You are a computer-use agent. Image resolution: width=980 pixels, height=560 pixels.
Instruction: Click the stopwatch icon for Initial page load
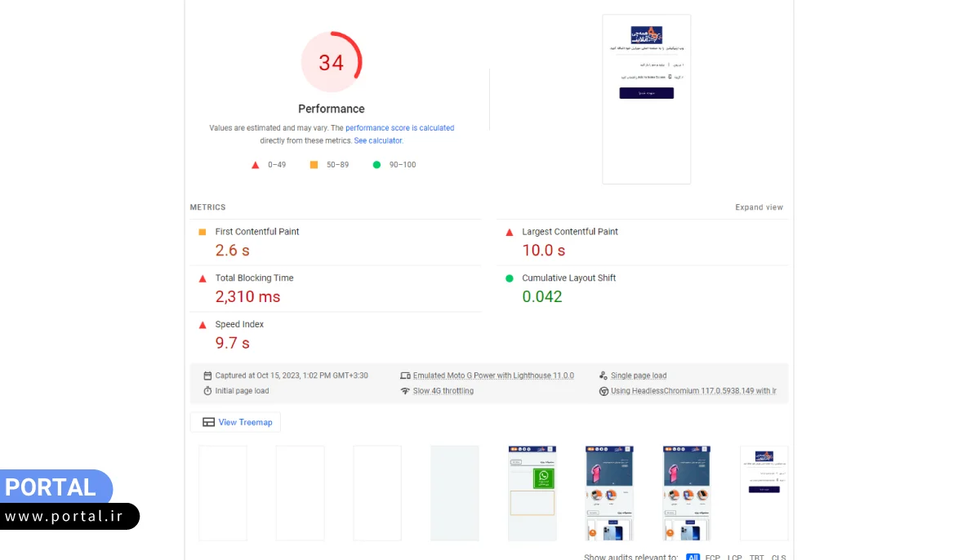[208, 390]
